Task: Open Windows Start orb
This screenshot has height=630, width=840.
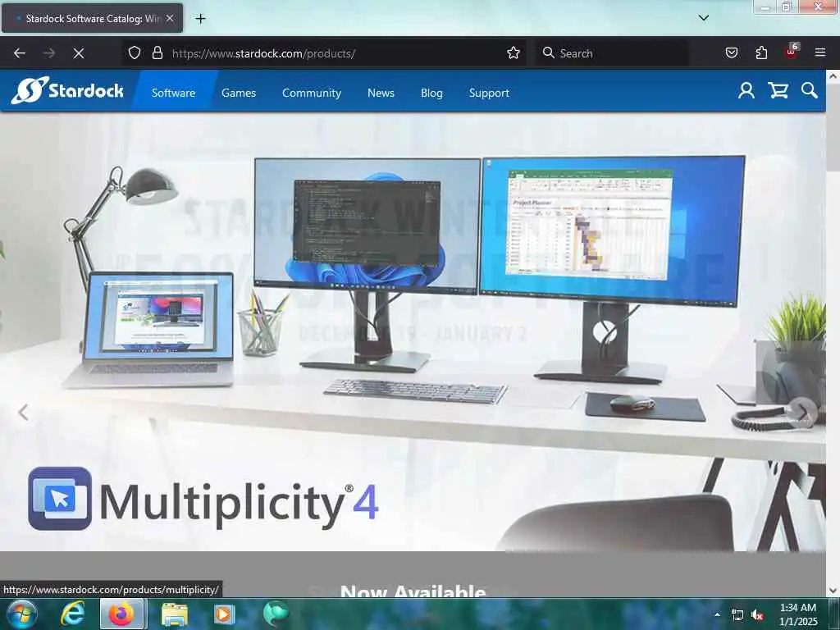Action: point(22,614)
